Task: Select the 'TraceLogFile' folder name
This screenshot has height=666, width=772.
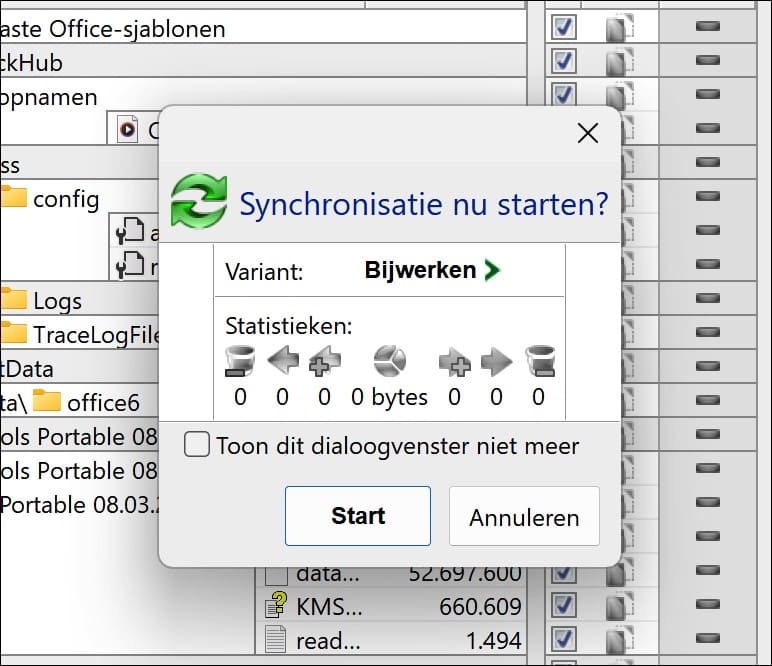Action: (x=96, y=335)
